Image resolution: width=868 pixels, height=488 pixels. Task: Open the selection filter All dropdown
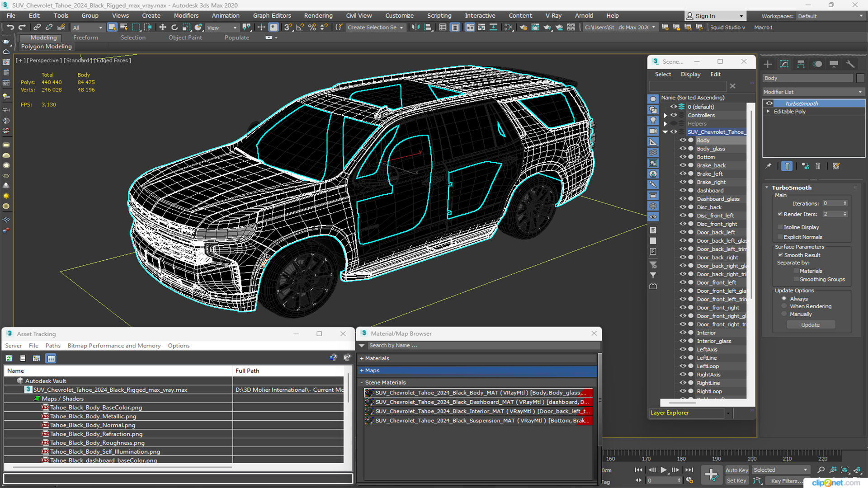(x=88, y=28)
